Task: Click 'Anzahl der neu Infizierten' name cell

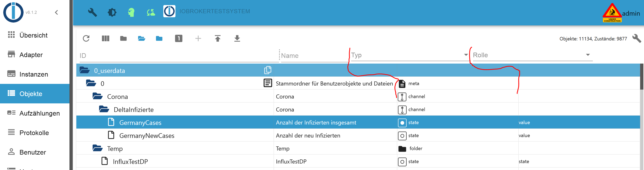Action: coord(308,135)
